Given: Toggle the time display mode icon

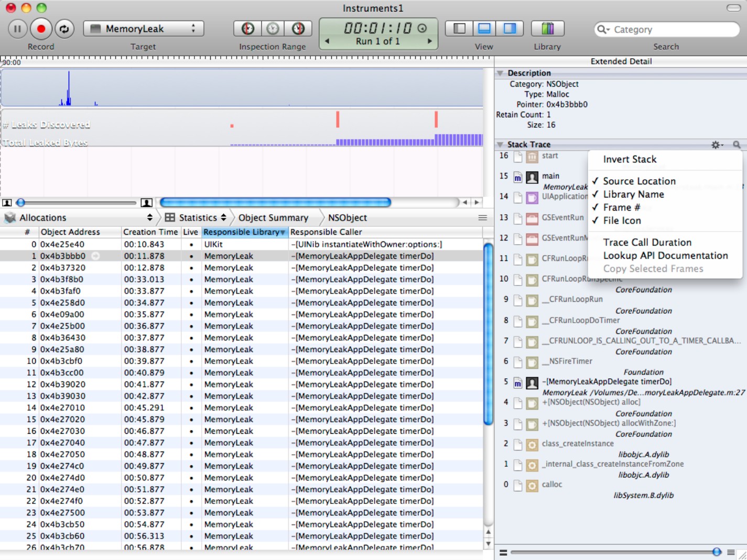Looking at the screenshot, I should tap(422, 28).
